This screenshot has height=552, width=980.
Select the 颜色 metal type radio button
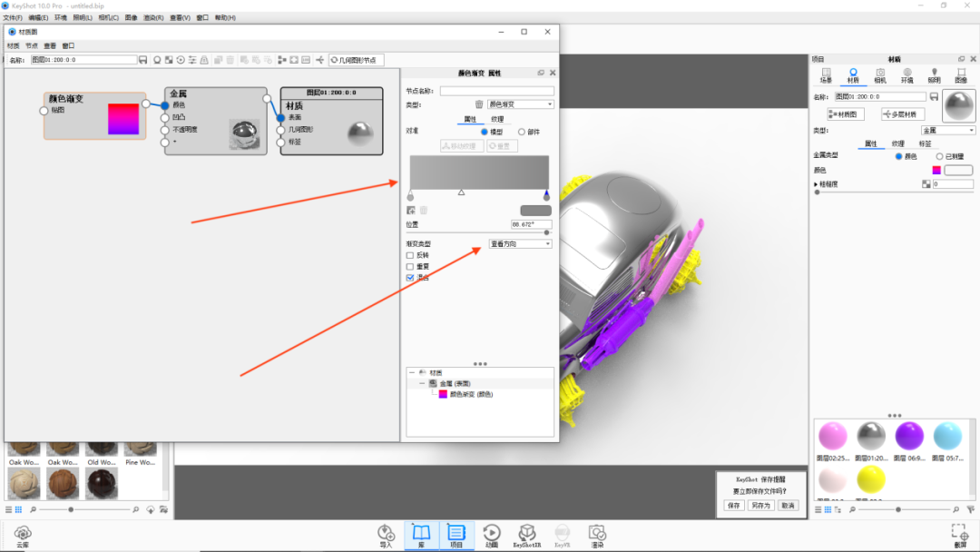[x=898, y=156]
